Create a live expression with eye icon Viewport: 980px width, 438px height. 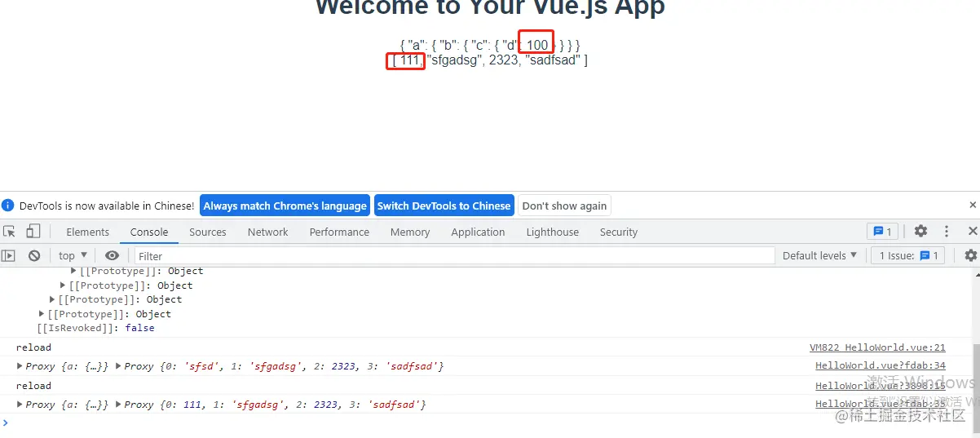pyautogui.click(x=112, y=255)
